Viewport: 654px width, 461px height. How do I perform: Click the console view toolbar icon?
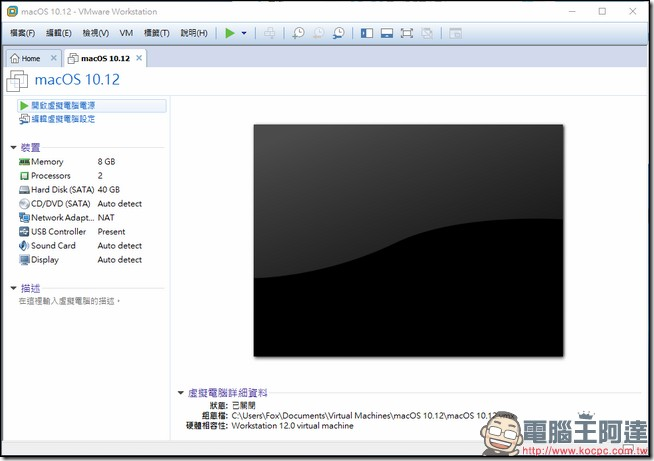coord(455,33)
